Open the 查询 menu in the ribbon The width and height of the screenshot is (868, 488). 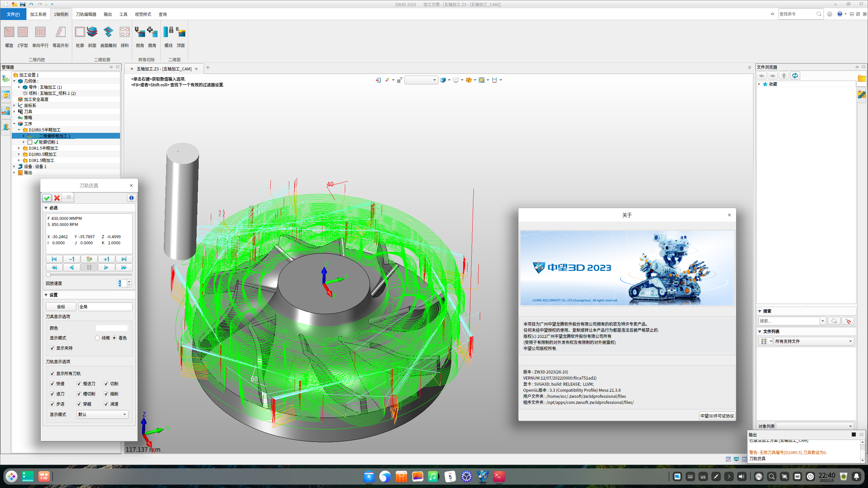162,14
